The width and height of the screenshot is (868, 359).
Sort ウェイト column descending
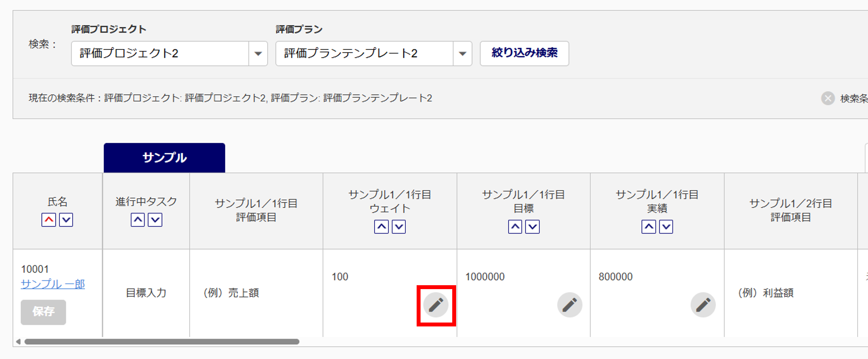pyautogui.click(x=399, y=227)
